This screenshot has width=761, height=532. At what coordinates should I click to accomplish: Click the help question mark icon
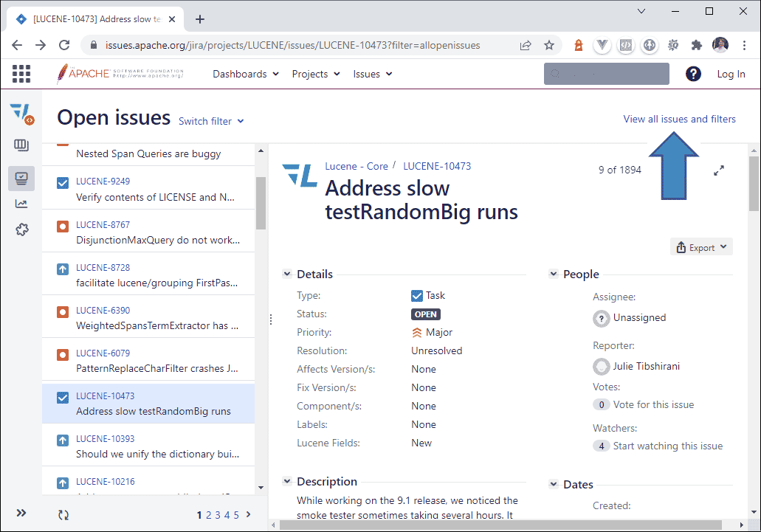[x=693, y=74]
